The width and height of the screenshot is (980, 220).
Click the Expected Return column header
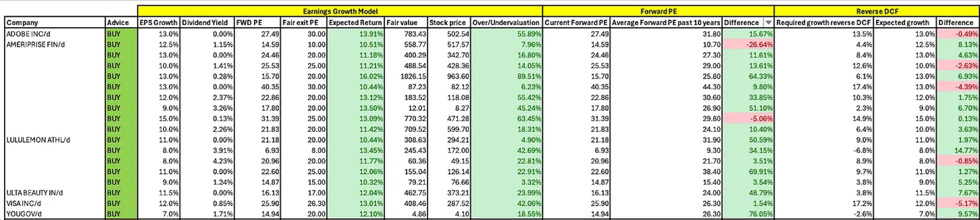[x=355, y=22]
